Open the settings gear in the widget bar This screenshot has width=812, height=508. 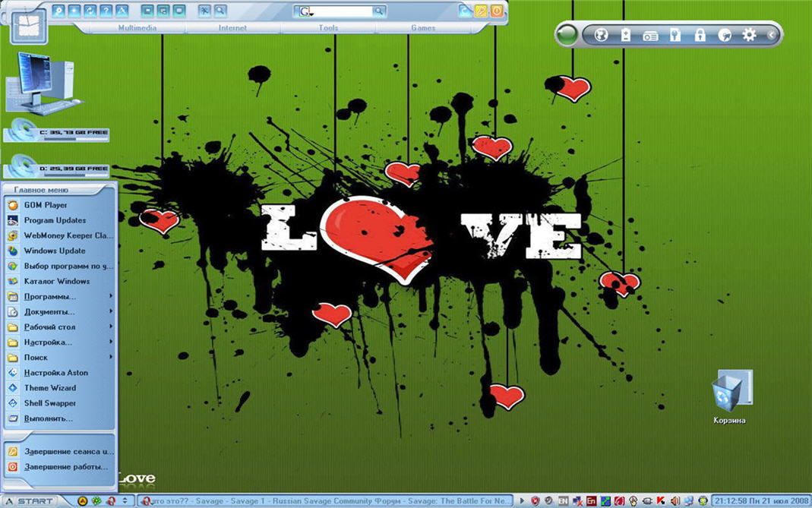[x=749, y=35]
